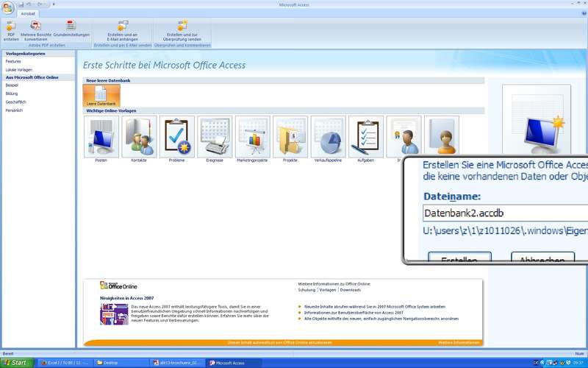This screenshot has height=368, width=588.
Task: Choose the Aufgaben template
Action: pyautogui.click(x=365, y=139)
